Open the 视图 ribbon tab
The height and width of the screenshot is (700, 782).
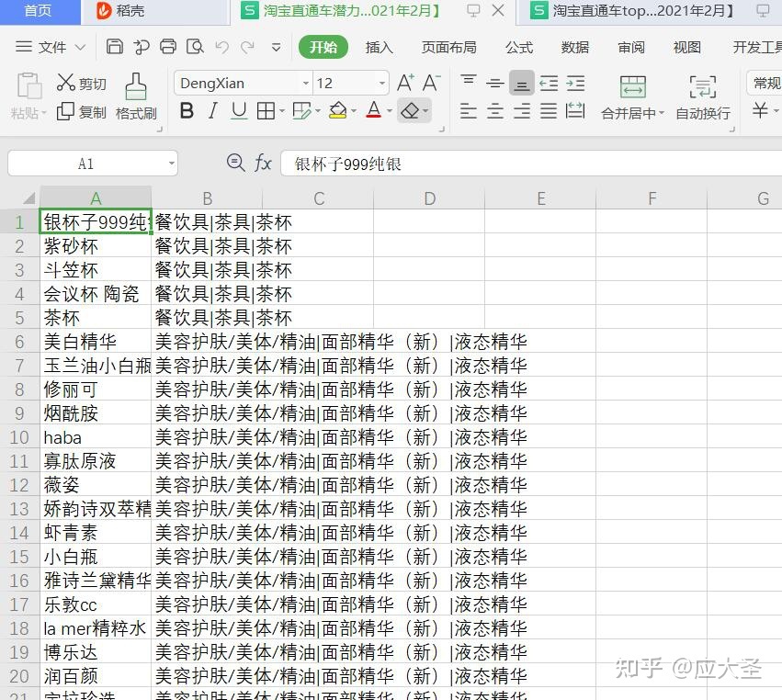point(687,48)
